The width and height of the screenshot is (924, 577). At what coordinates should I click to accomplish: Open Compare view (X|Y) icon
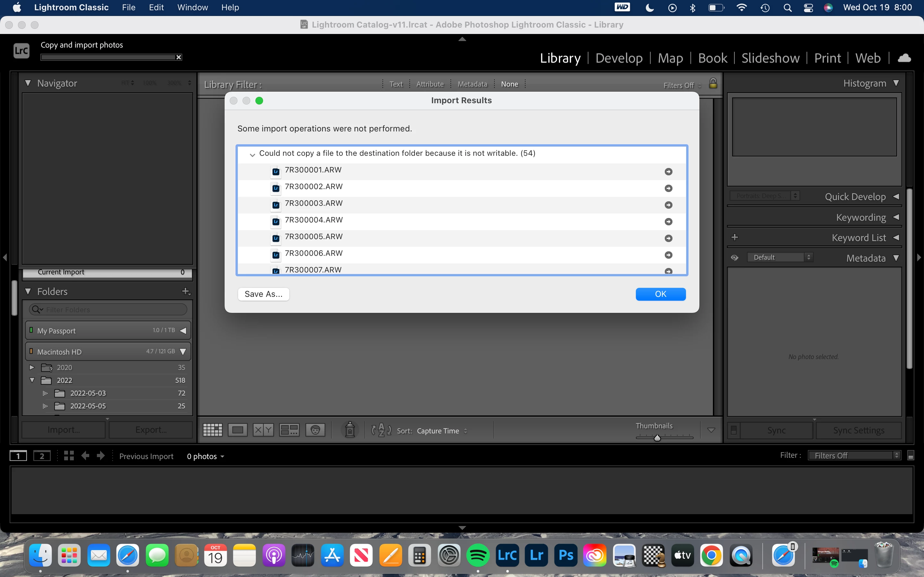(263, 430)
